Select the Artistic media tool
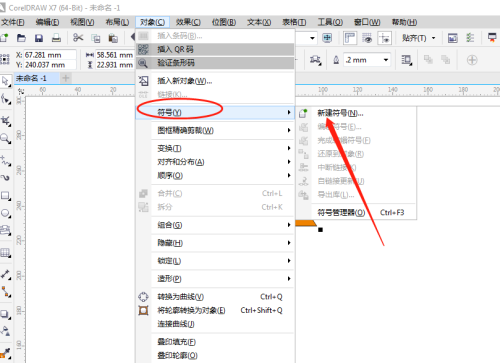This screenshot has height=363, width=500. pyautogui.click(x=6, y=178)
